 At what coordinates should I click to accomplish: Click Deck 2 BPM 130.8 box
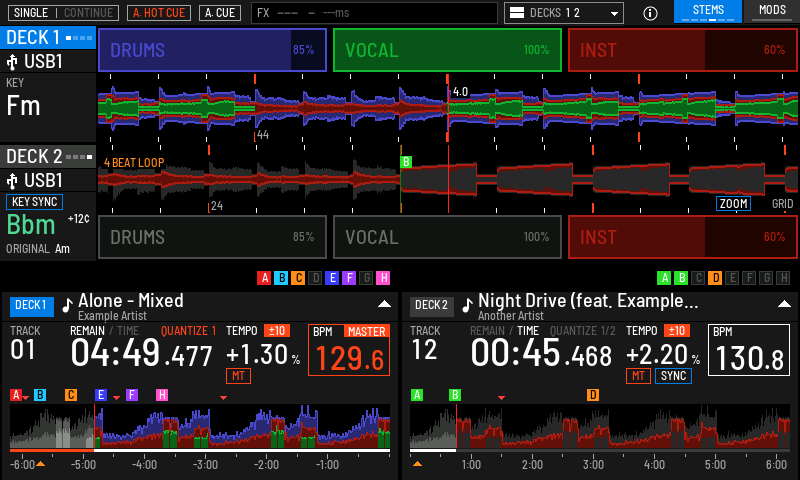click(x=748, y=350)
